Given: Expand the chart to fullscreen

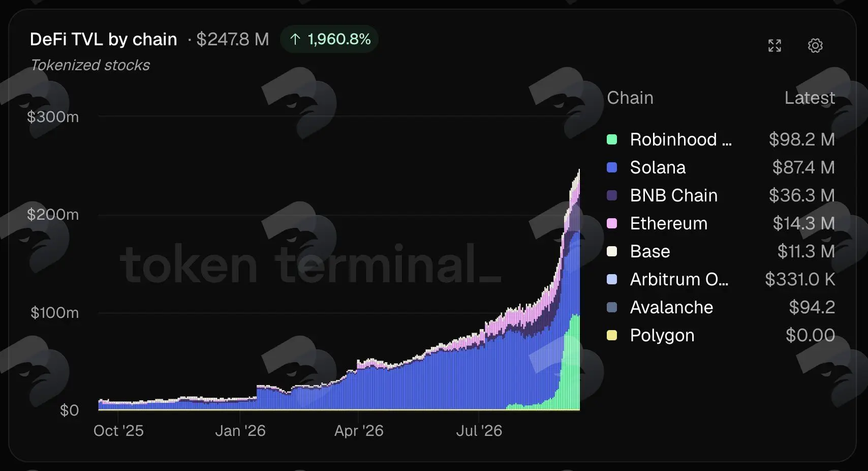Looking at the screenshot, I should (x=774, y=46).
